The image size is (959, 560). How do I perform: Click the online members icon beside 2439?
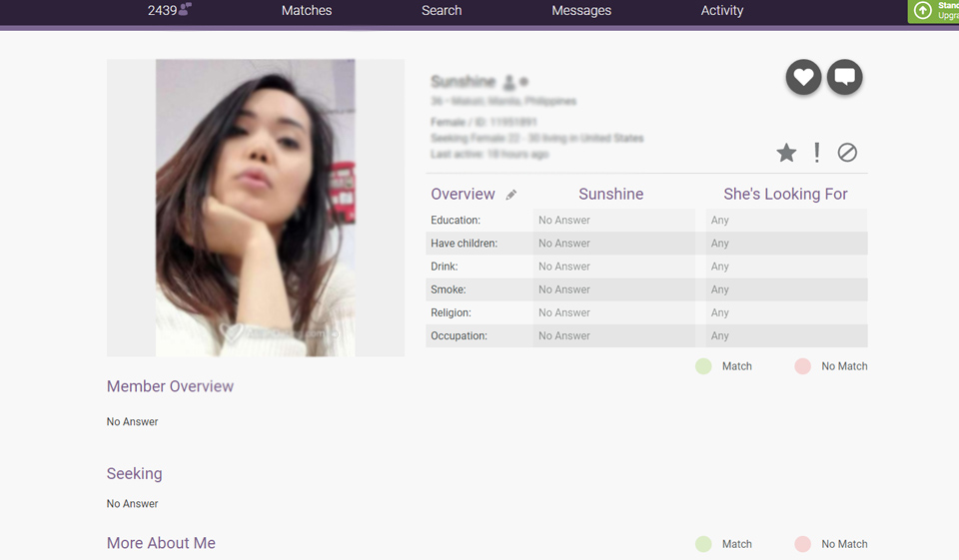pyautogui.click(x=185, y=10)
